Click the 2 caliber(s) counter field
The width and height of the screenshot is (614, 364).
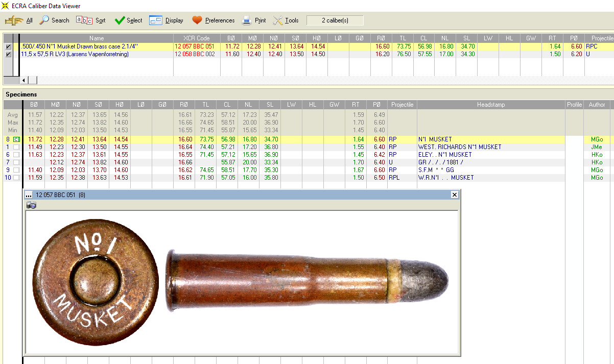335,20
